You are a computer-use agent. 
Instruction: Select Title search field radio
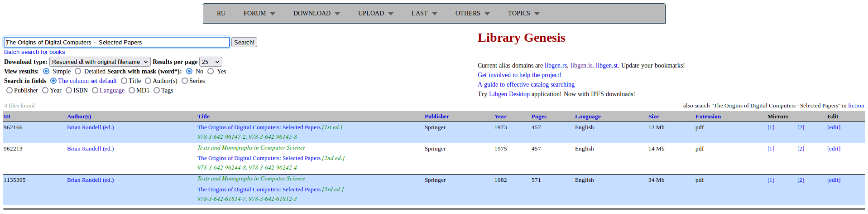point(124,81)
